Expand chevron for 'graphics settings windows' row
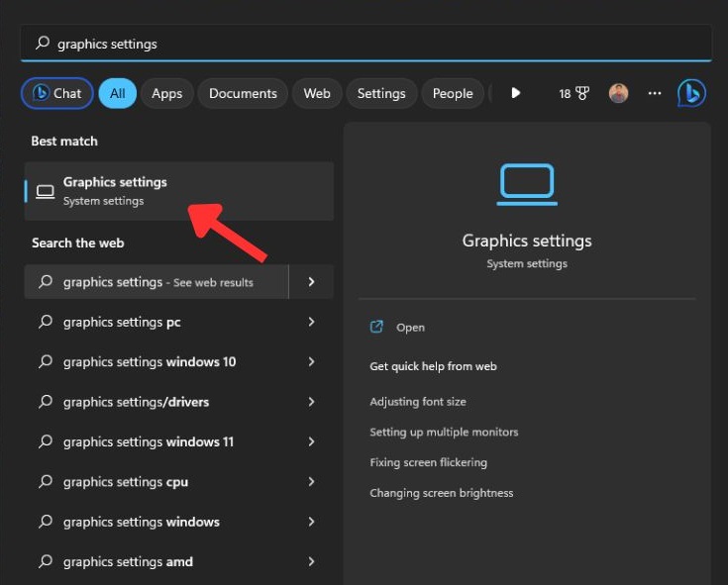The height and width of the screenshot is (585, 728). coord(312,522)
